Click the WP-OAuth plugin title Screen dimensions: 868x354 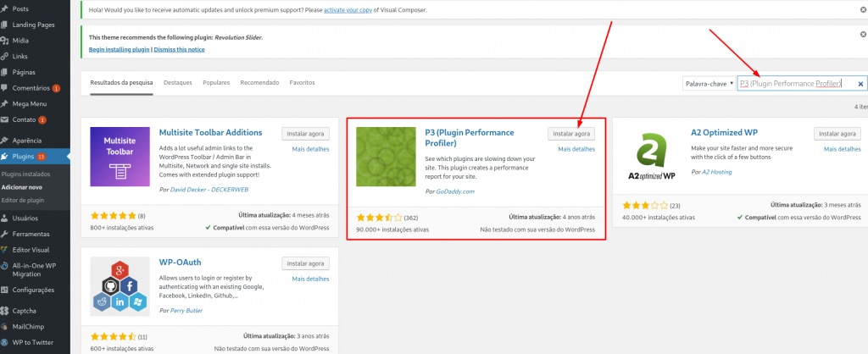coord(180,263)
